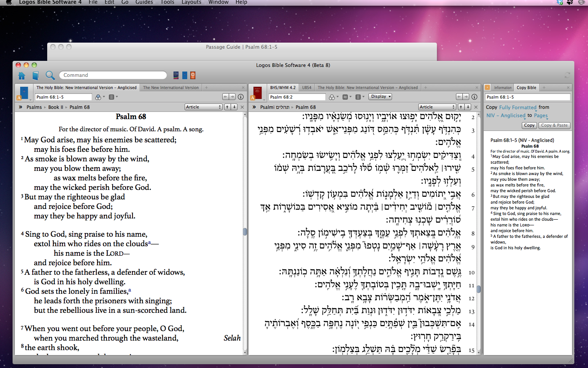Open the Display dropdown
Viewport: 588px width, 368px height.
381,97
